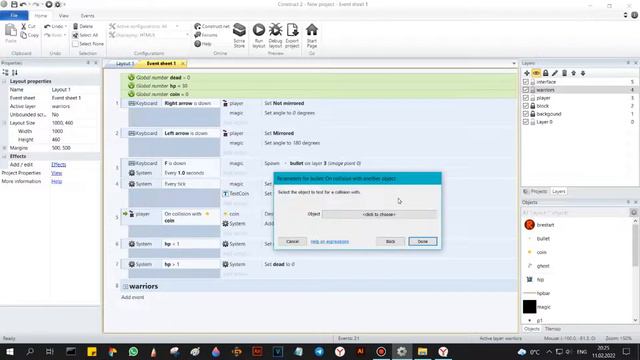Switch to the Home ribbon tab
Image resolution: width=640 pixels, height=360 pixels.
point(41,16)
